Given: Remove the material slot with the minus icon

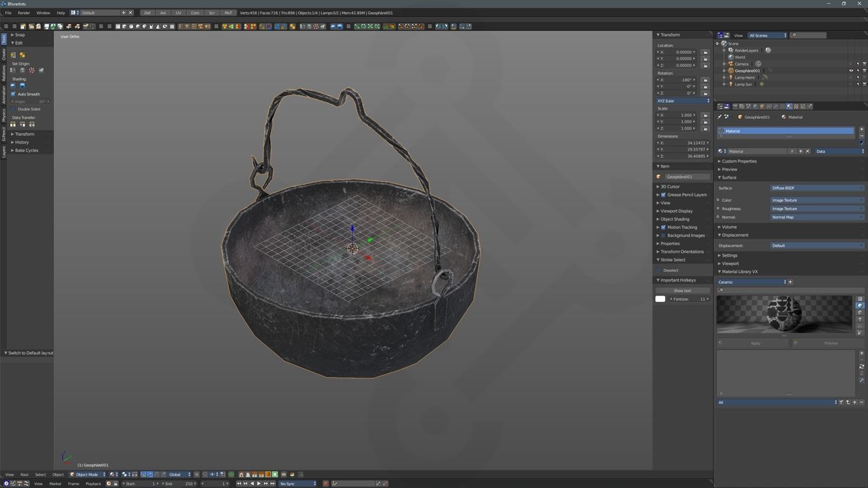Looking at the screenshot, I should tap(862, 136).
